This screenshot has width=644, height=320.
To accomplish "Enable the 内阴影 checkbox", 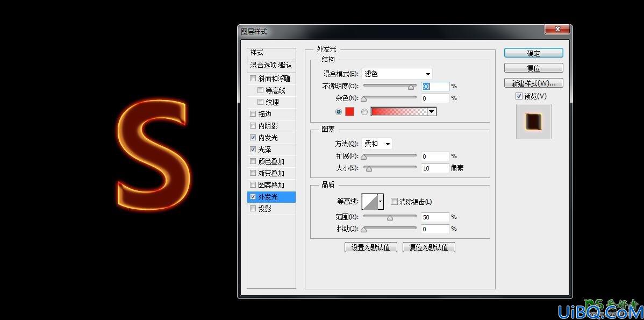I will point(253,126).
